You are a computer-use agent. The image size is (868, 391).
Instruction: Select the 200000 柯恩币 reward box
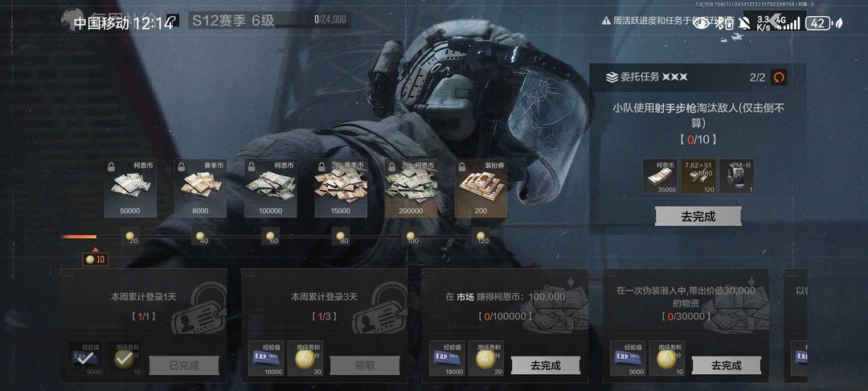(411, 188)
